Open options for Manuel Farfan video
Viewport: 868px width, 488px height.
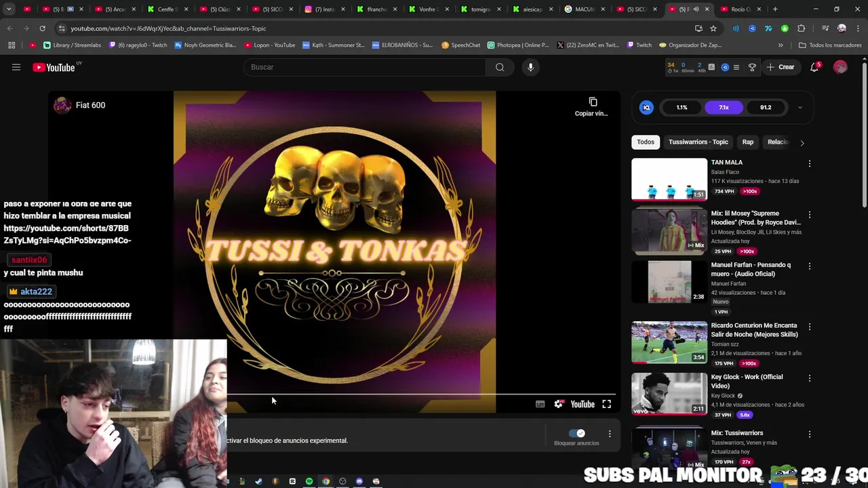coord(809,266)
